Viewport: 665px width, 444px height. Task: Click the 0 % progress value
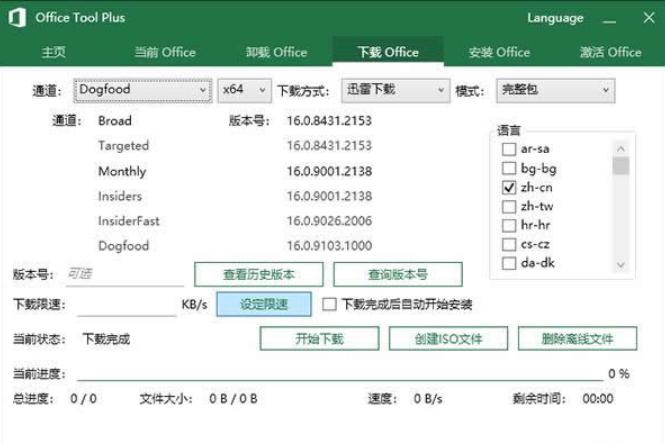click(x=619, y=374)
